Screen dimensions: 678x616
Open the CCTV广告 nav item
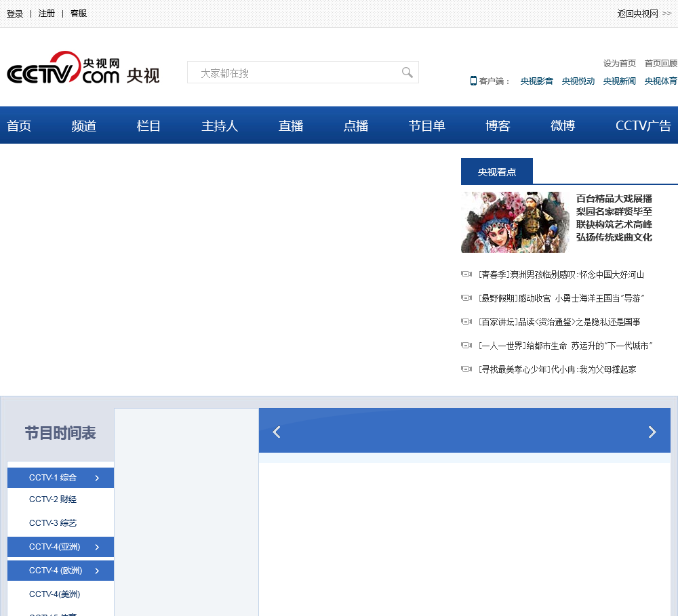pyautogui.click(x=643, y=126)
